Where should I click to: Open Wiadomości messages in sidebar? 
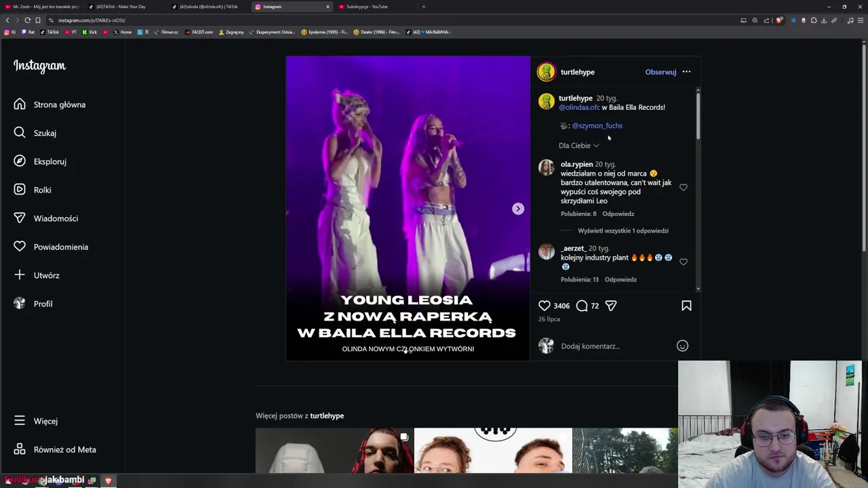(45, 218)
